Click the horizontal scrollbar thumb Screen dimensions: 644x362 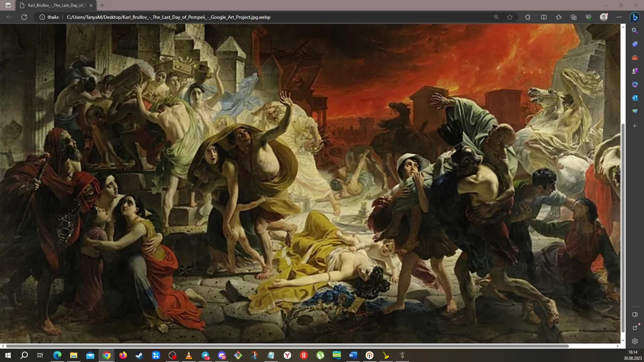pyautogui.click(x=287, y=346)
